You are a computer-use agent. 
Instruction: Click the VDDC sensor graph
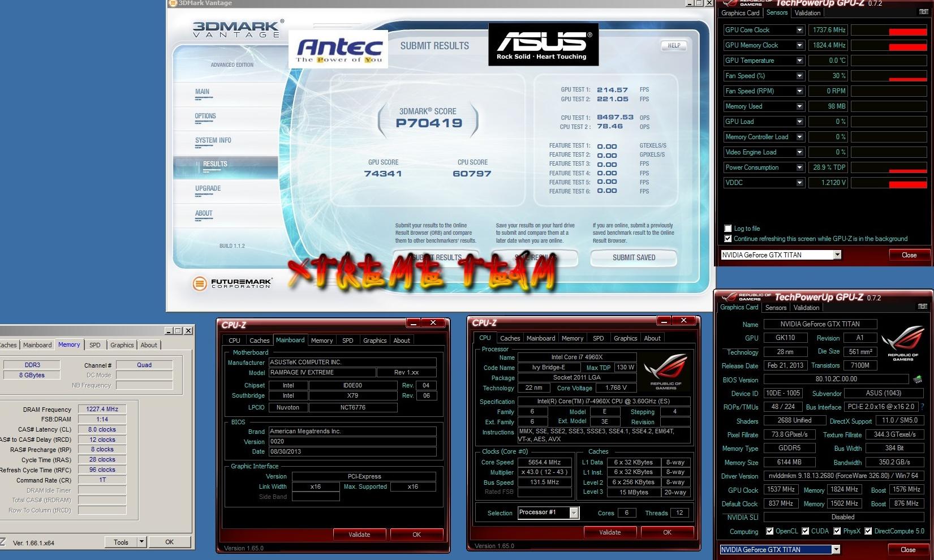(889, 183)
